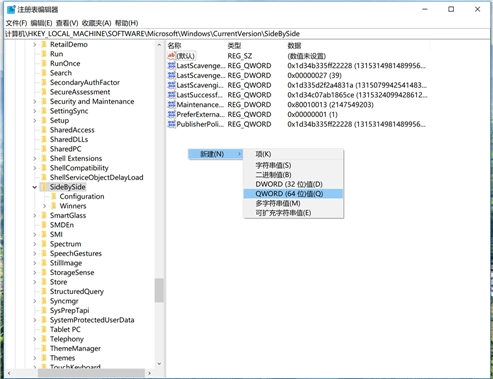Open the 帮助(H) menu
Viewport: 493px width, 379px height.
(126, 23)
